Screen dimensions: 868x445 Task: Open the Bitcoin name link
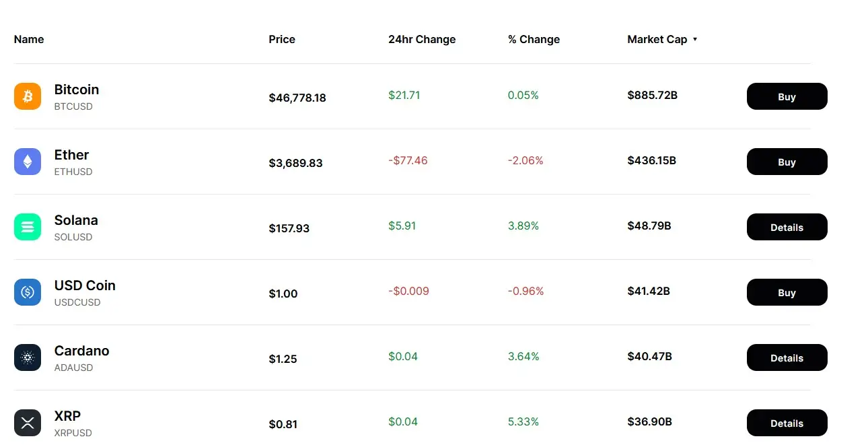pos(77,90)
